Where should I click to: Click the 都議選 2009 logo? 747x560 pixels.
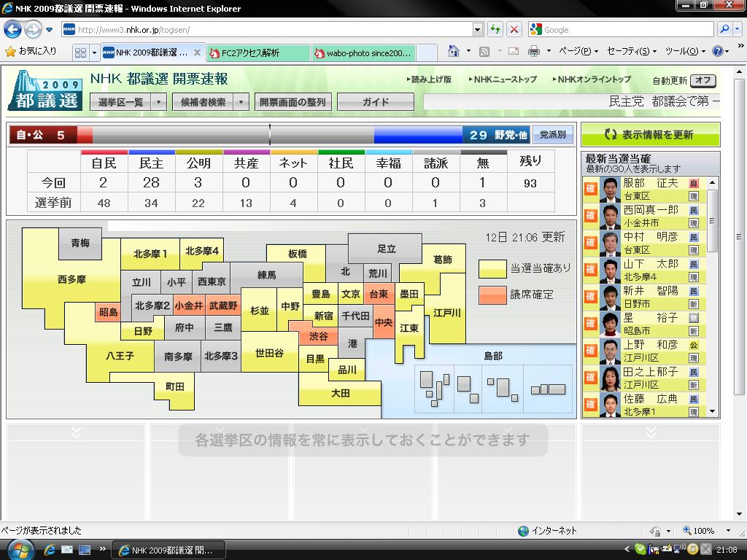(x=45, y=90)
